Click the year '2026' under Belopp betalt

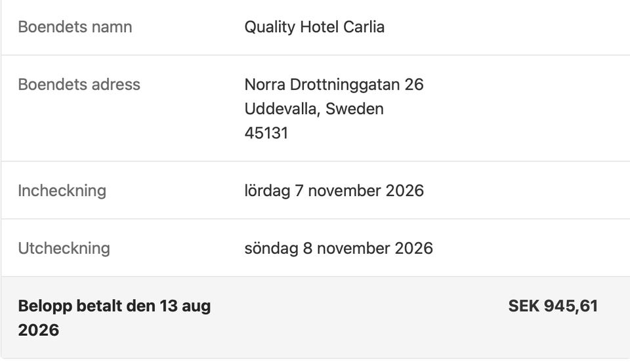coord(39,330)
